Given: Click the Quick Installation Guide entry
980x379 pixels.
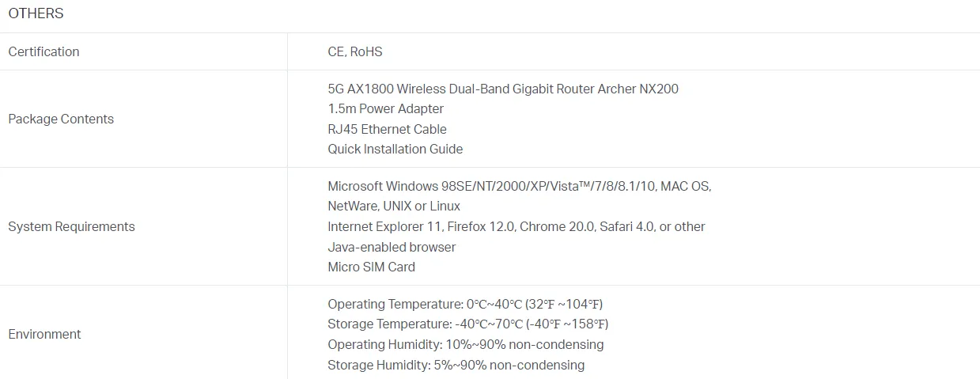Looking at the screenshot, I should tap(395, 149).
